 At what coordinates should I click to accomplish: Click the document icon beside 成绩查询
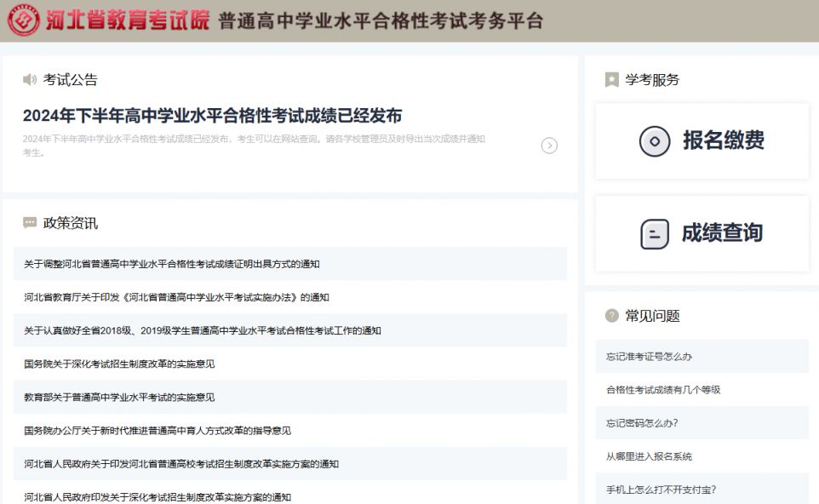(x=655, y=234)
